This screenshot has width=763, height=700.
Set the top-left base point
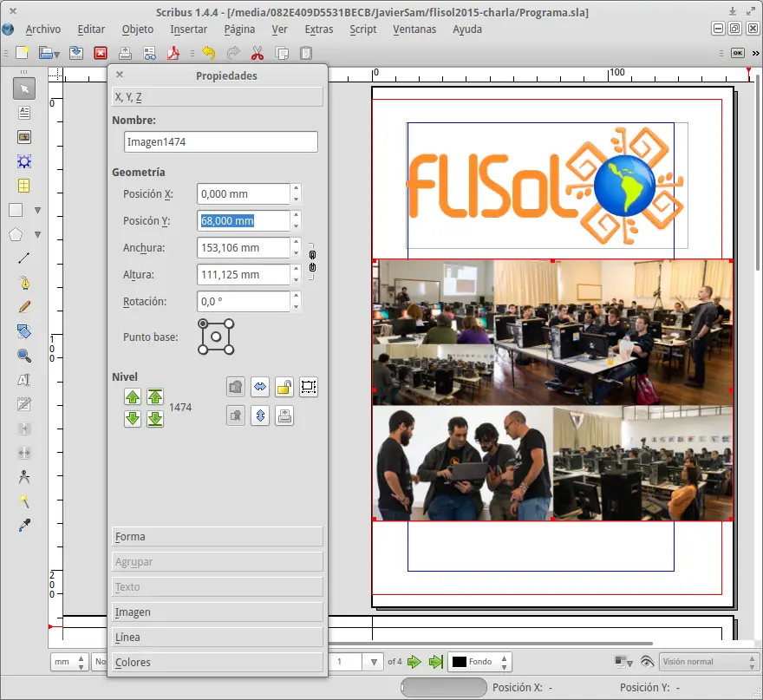click(x=203, y=324)
